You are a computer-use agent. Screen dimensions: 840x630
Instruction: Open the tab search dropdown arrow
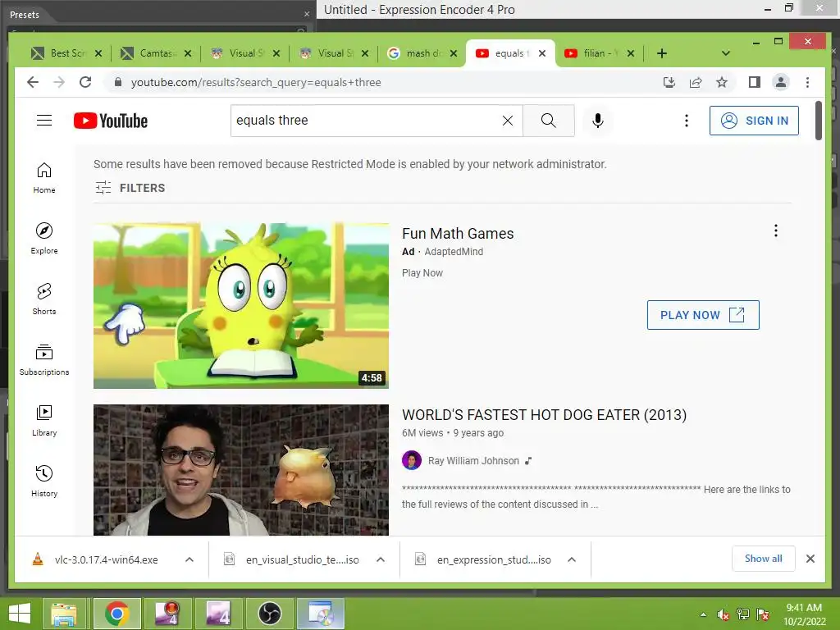[x=726, y=53]
